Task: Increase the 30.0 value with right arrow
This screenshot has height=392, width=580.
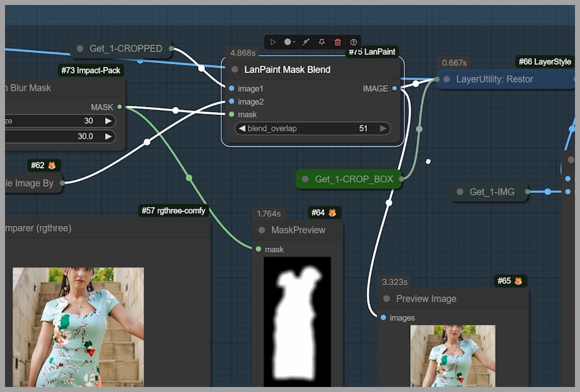Action: point(108,136)
